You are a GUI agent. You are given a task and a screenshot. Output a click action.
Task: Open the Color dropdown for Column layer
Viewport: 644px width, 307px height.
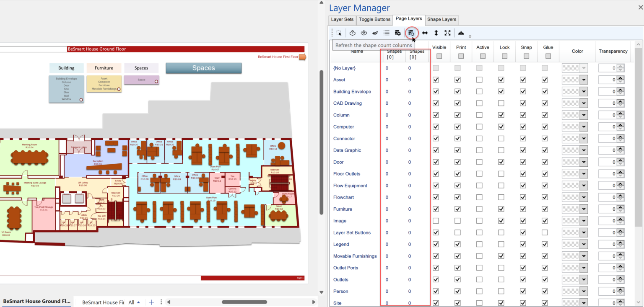tap(584, 115)
